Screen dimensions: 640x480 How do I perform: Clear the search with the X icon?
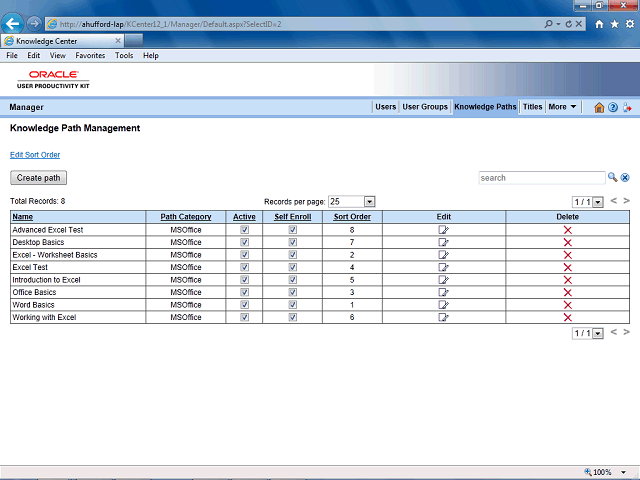(x=625, y=178)
